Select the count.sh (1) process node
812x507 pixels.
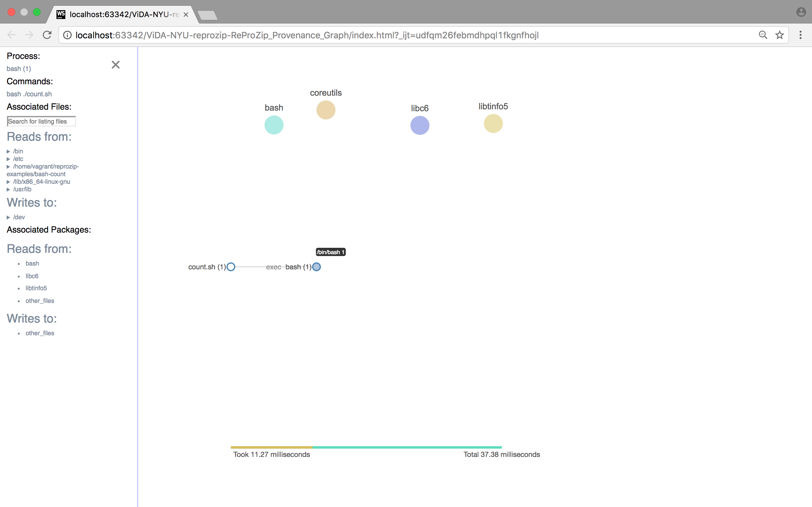click(x=231, y=266)
